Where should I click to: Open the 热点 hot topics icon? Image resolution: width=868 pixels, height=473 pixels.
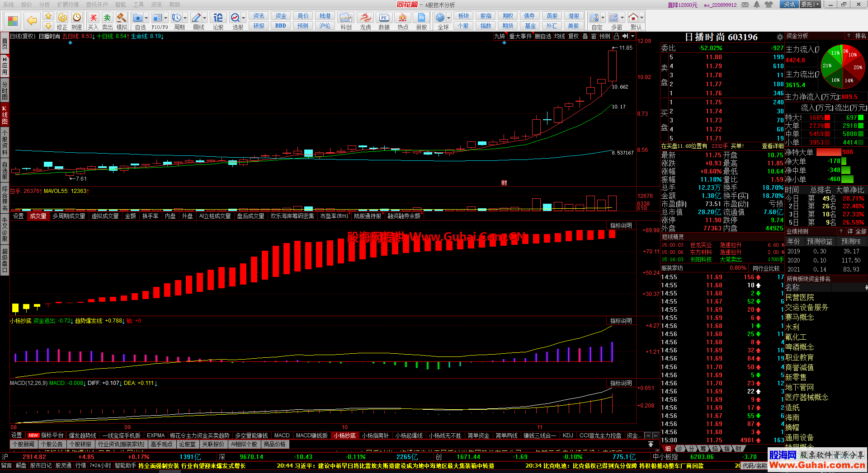[x=402, y=18]
